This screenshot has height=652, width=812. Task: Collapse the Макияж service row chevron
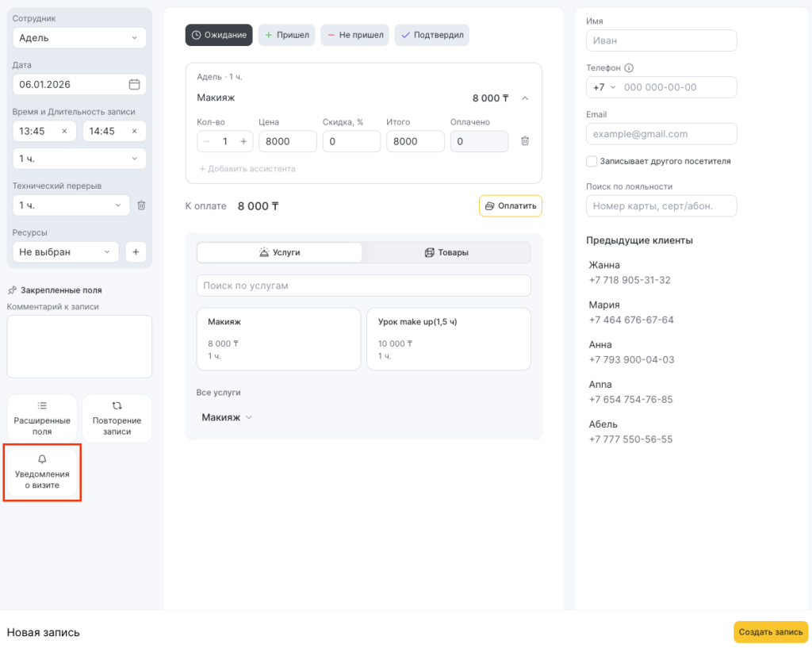coord(525,98)
